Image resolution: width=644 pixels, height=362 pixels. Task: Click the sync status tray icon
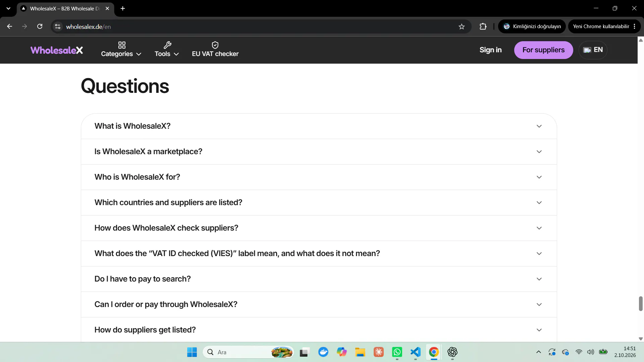[x=552, y=352]
